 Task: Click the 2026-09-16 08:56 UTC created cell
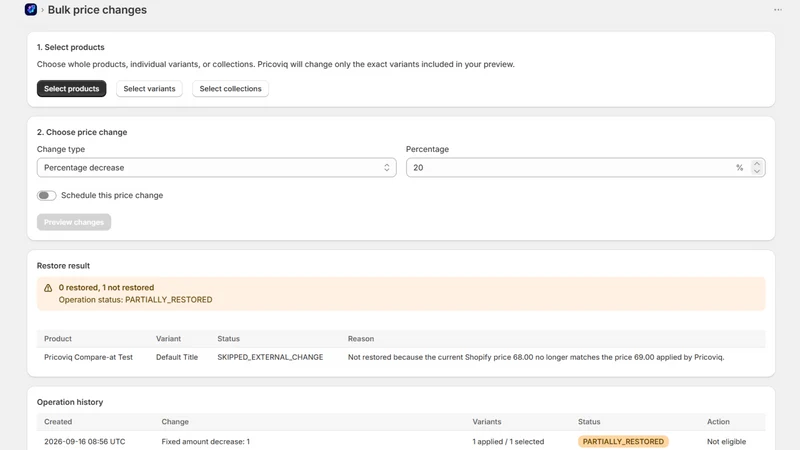pyautogui.click(x=84, y=441)
